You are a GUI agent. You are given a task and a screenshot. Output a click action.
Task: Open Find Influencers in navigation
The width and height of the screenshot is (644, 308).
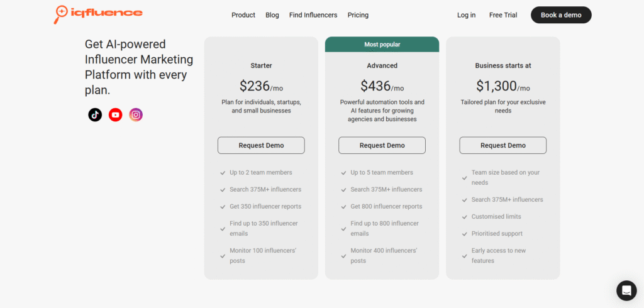point(313,15)
